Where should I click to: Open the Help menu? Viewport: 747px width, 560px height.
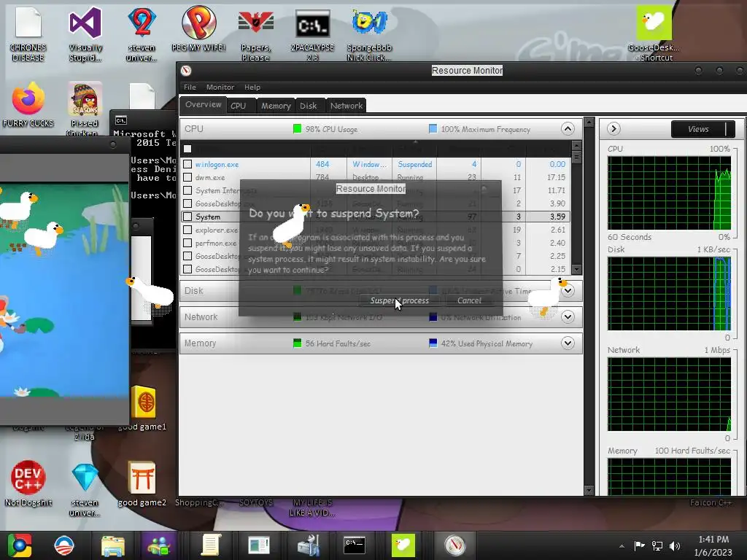[252, 87]
